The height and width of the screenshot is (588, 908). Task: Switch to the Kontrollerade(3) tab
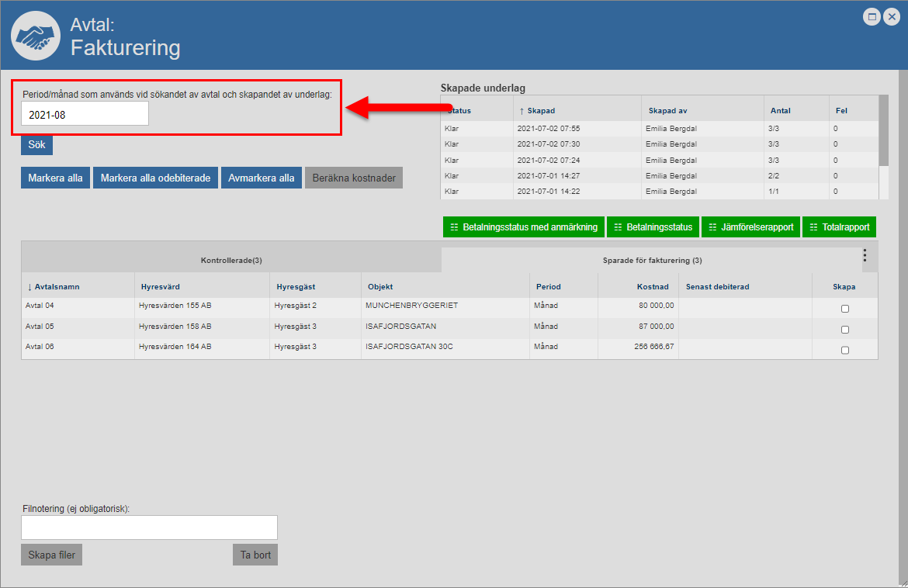click(x=231, y=261)
